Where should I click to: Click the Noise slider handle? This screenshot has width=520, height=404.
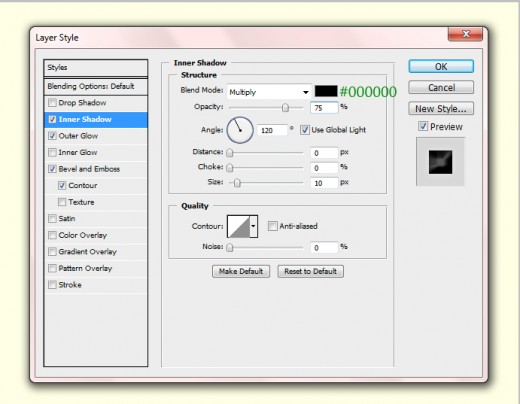(230, 247)
